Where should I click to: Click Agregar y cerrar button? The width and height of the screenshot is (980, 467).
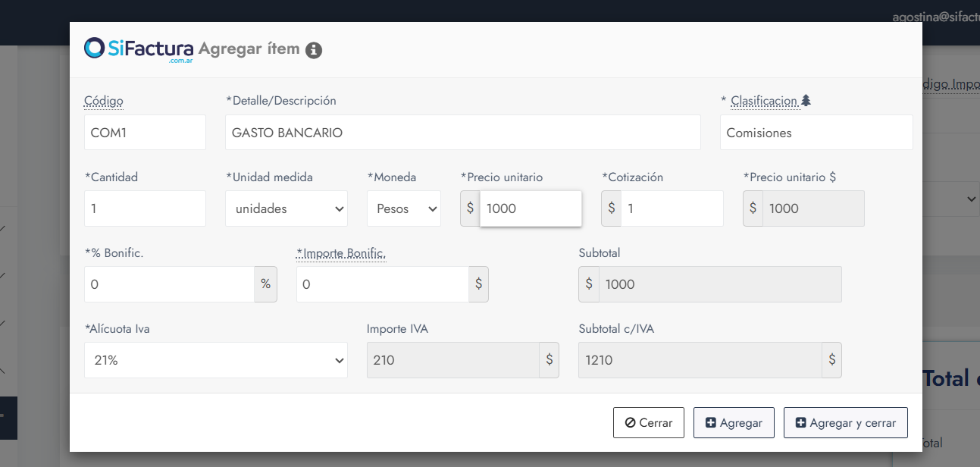845,423
